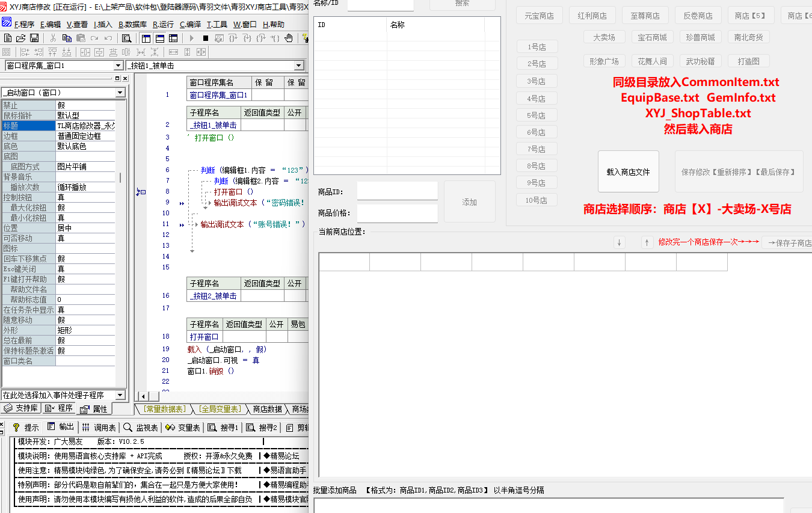Click the hand icon in the debug toolbar
This screenshot has width=812, height=513.
[x=289, y=38]
